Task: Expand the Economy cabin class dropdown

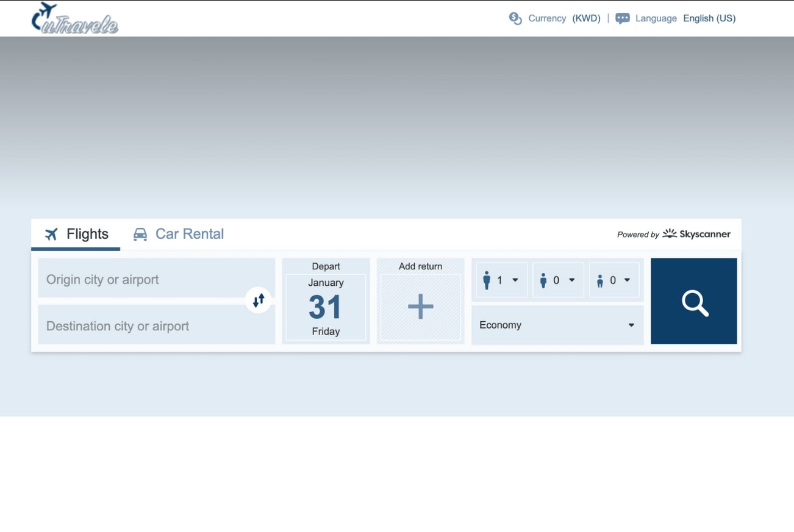Action: click(557, 325)
